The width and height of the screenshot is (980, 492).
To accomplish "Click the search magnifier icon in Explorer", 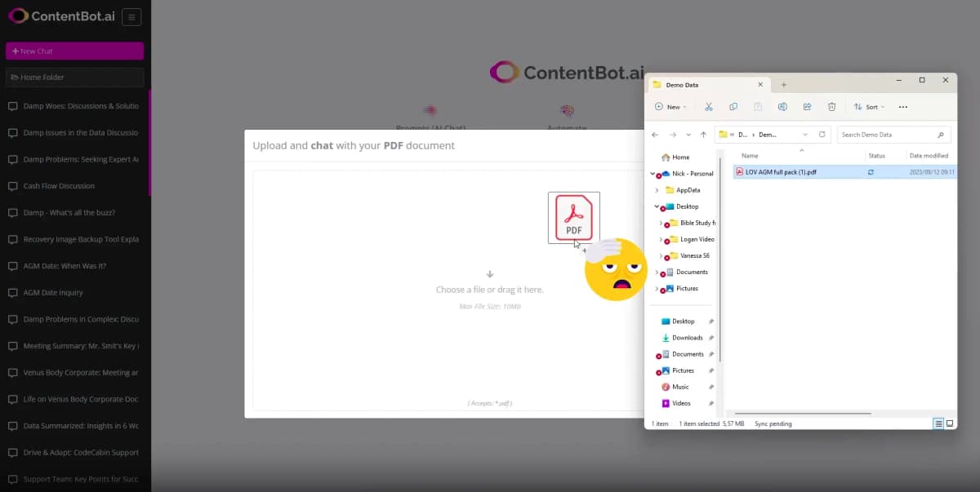I will (x=941, y=135).
